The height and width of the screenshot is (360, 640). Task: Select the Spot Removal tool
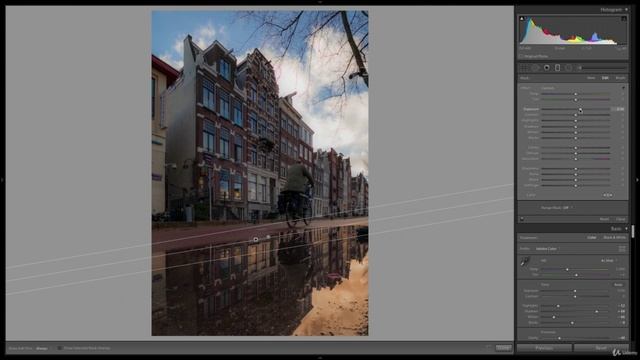[x=536, y=68]
